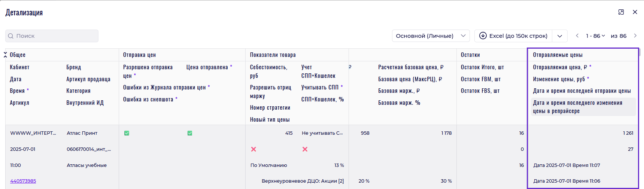This screenshot has width=644, height=189.
Task: Click the expand-to-fullscreen icon in the dialog header
Action: tap(621, 12)
